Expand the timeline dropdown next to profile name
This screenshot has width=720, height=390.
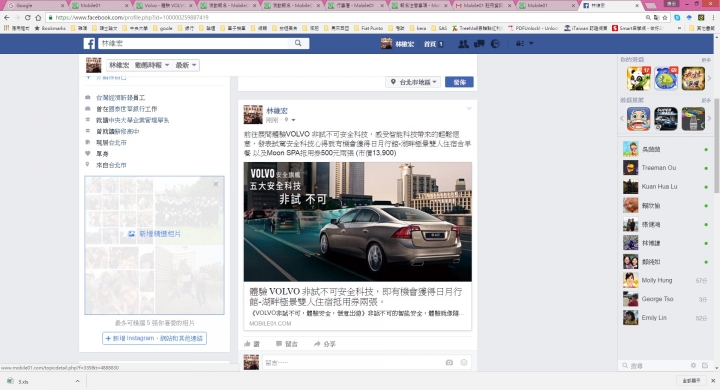coord(152,65)
